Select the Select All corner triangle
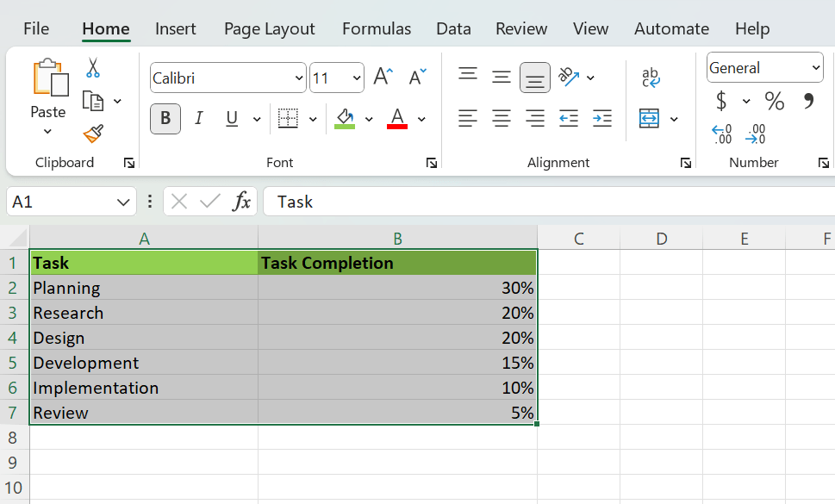Screen dimensions: 835x504 pyautogui.click(x=16, y=238)
